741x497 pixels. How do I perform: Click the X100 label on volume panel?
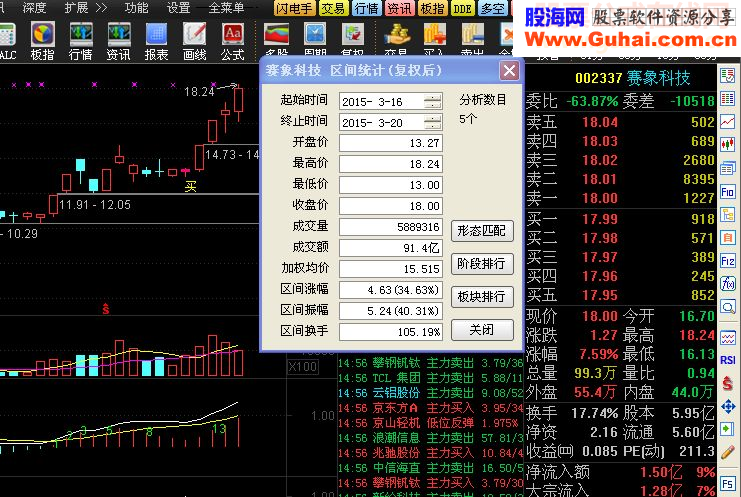click(x=303, y=367)
